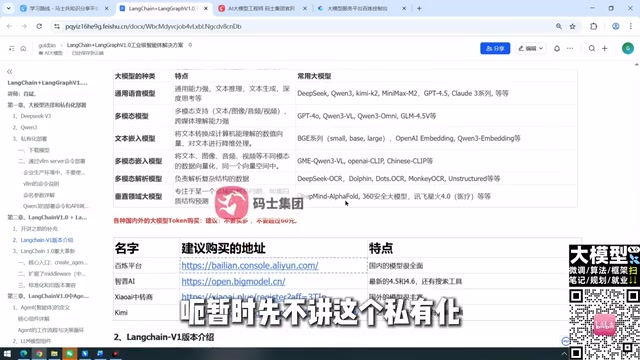Viewport: 640px width, 360px height.
Task: Open the Chrome three-dot menu
Action: [x=631, y=26]
